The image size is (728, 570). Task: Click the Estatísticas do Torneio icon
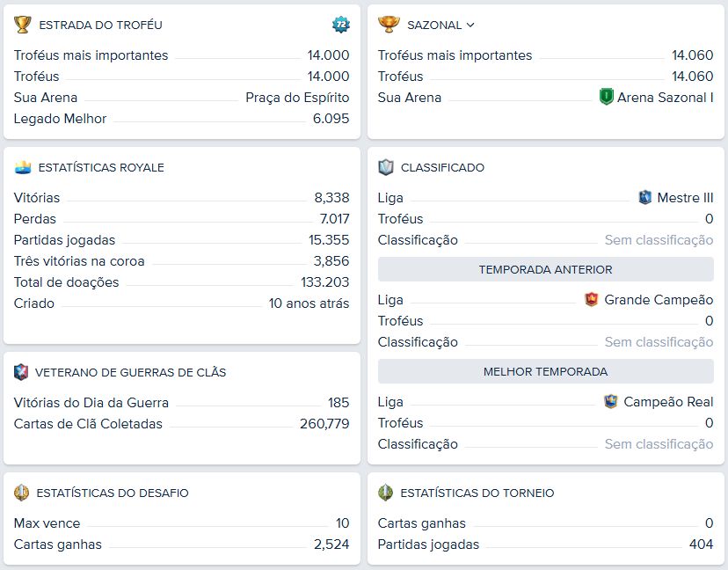385,493
